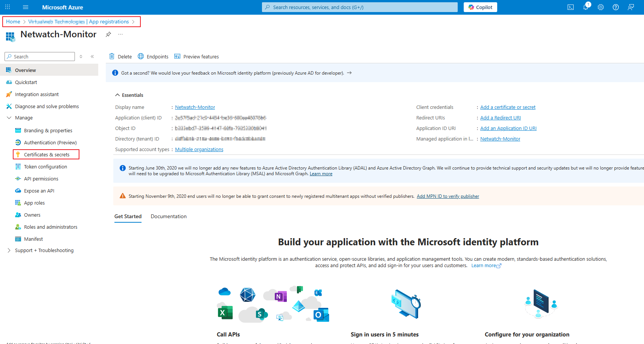Click Configure for your organization illustration
This screenshot has width=644, height=344.
point(541,304)
